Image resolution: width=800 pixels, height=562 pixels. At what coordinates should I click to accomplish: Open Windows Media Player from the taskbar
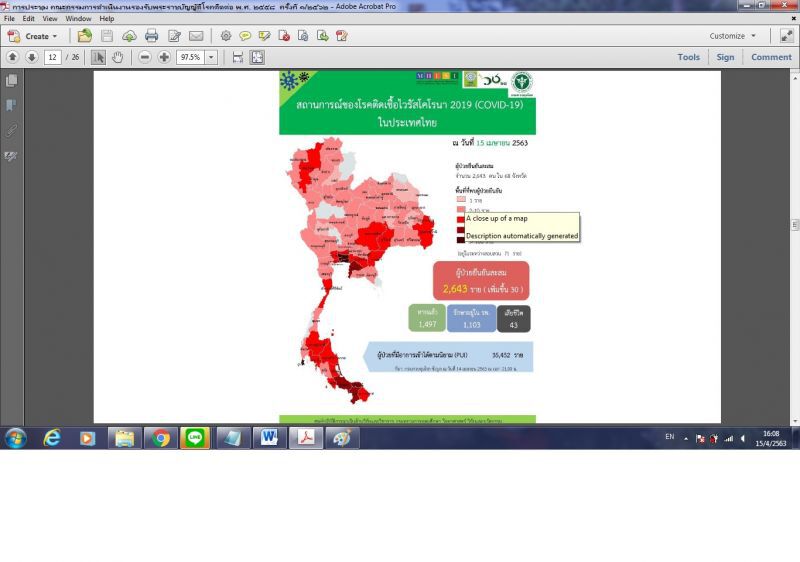pyautogui.click(x=88, y=438)
